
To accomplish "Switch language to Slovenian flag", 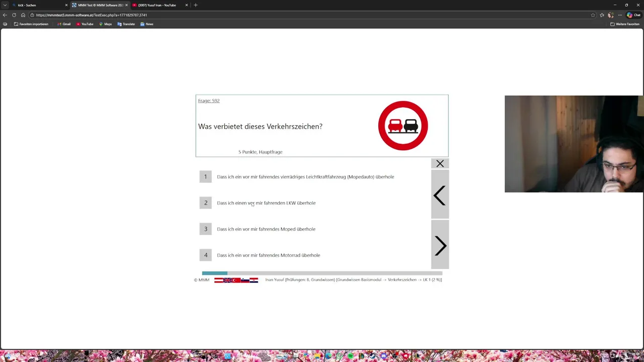I will click(245, 280).
